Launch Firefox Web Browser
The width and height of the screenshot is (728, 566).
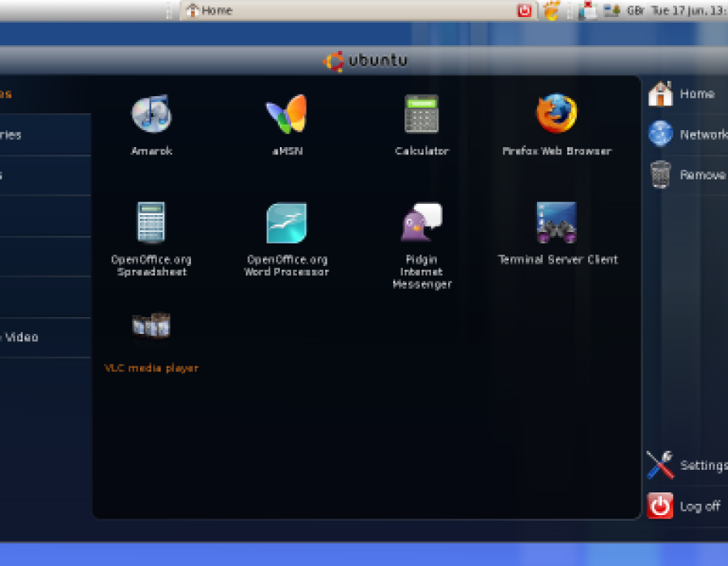click(557, 125)
